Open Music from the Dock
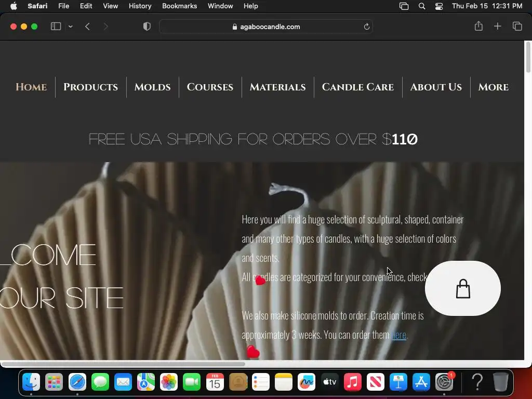The image size is (532, 399). click(x=353, y=382)
